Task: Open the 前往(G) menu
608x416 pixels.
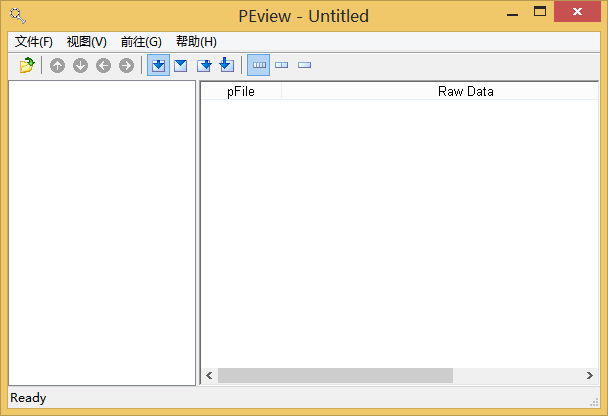Action: click(x=141, y=41)
